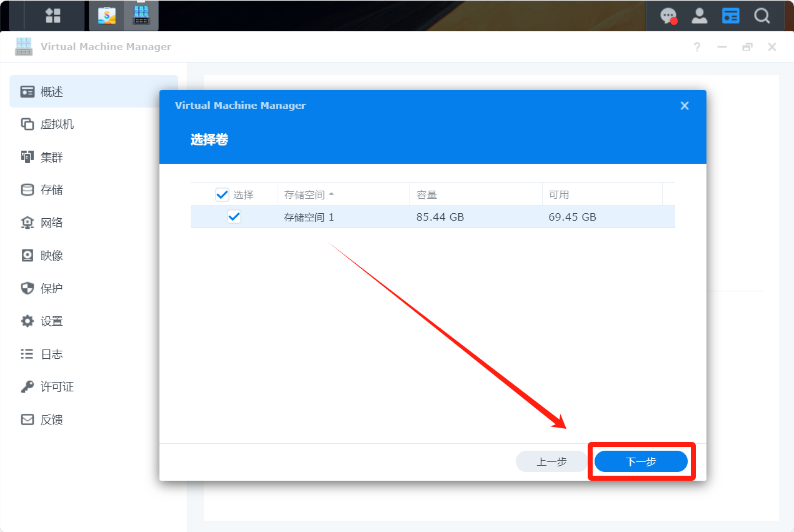Toggle the select-all checkbox in header

pyautogui.click(x=222, y=194)
